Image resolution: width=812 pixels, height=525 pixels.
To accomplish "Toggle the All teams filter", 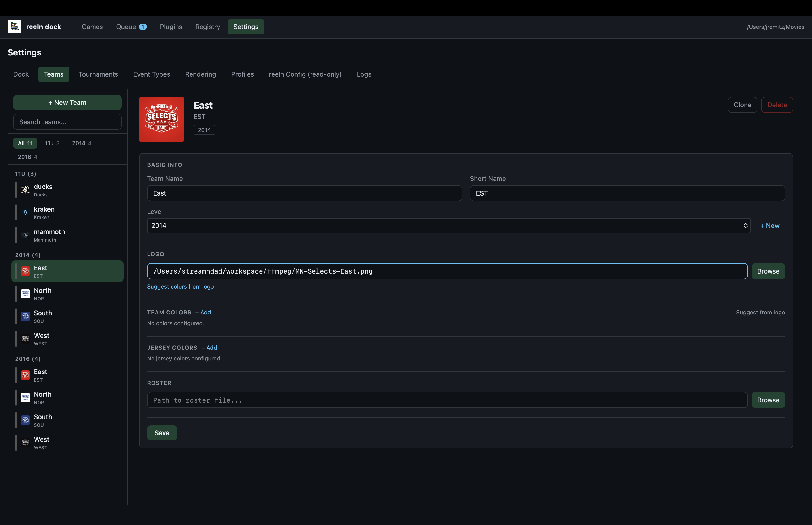I will [x=24, y=143].
